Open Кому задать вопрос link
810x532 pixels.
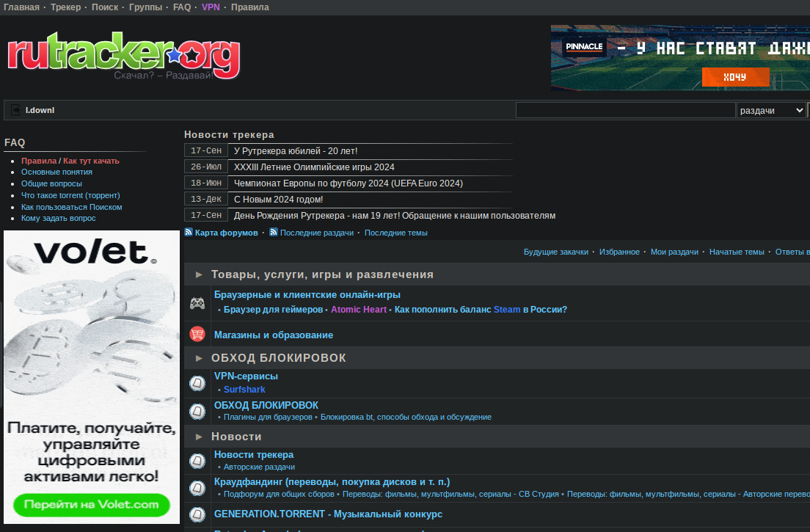[x=59, y=219]
